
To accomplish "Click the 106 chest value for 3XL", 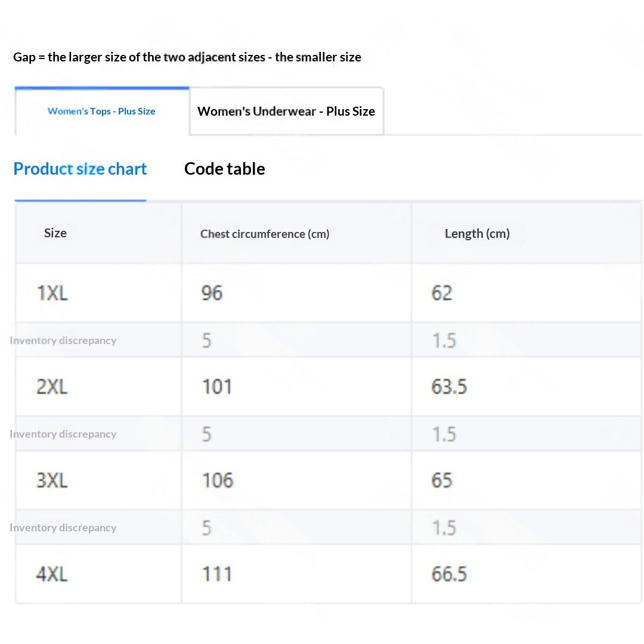I will (218, 480).
